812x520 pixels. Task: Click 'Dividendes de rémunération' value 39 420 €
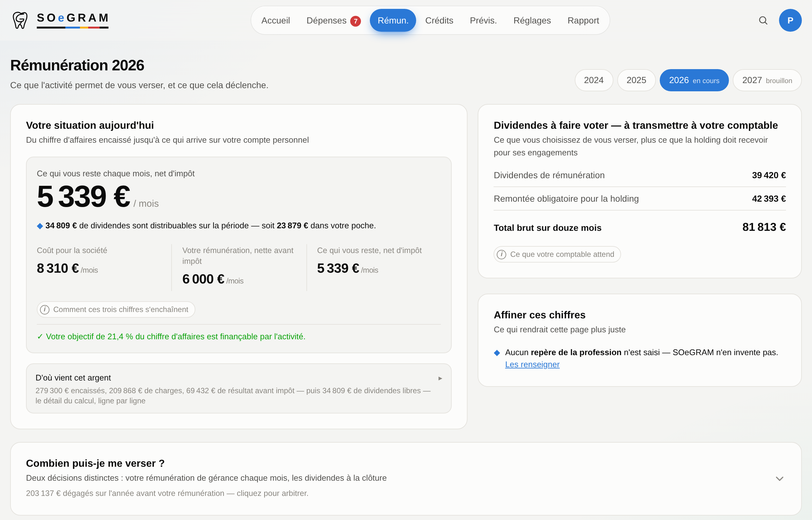click(x=769, y=175)
